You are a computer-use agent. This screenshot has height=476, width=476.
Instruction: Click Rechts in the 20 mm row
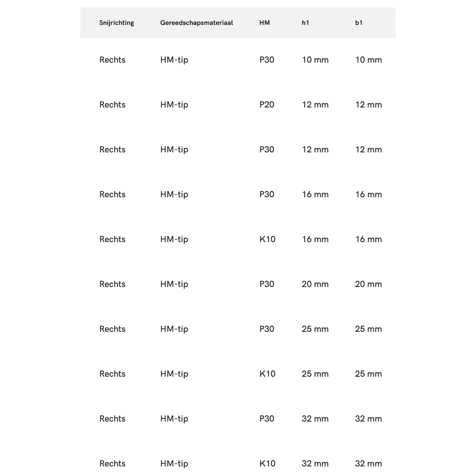point(112,284)
